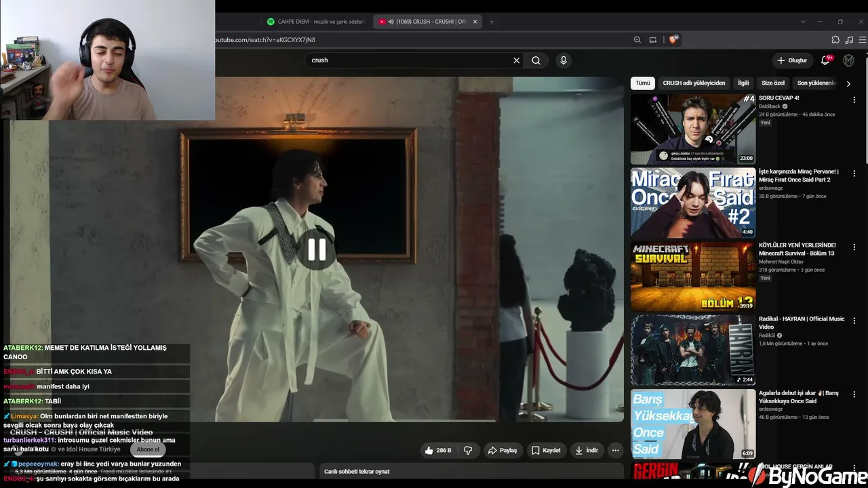
Task: Open options for Agalarla debut işi akar
Action: [x=854, y=394]
